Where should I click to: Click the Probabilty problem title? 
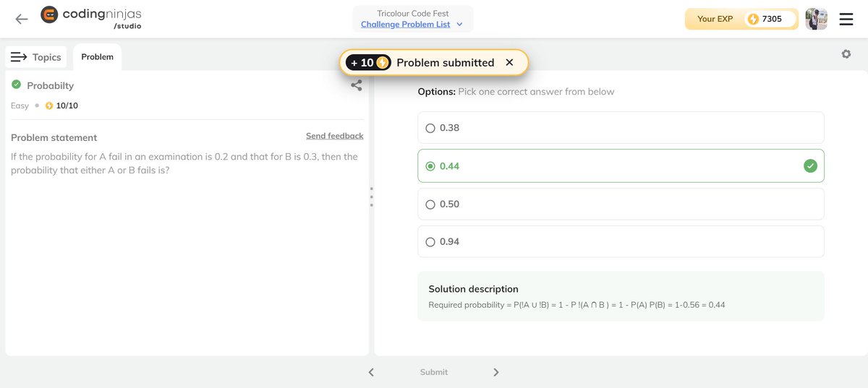(x=51, y=85)
